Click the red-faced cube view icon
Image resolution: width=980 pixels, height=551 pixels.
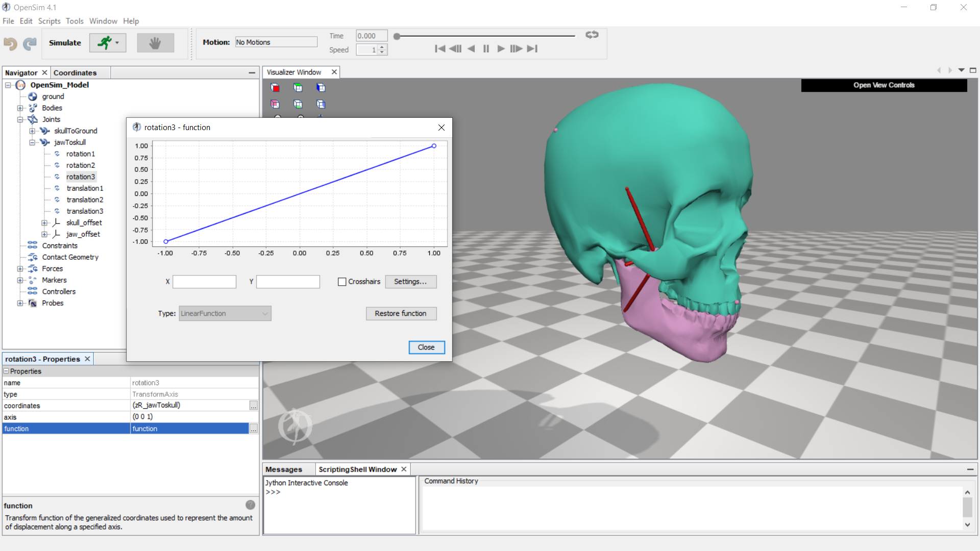click(x=275, y=88)
